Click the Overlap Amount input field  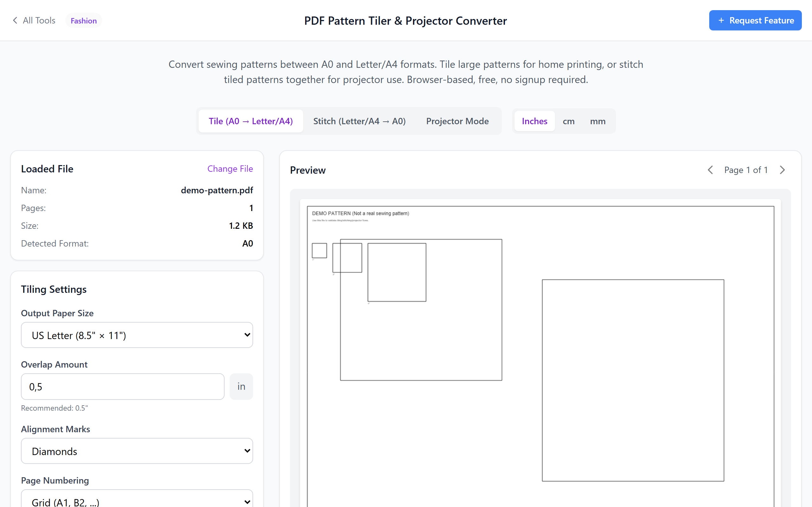click(122, 386)
